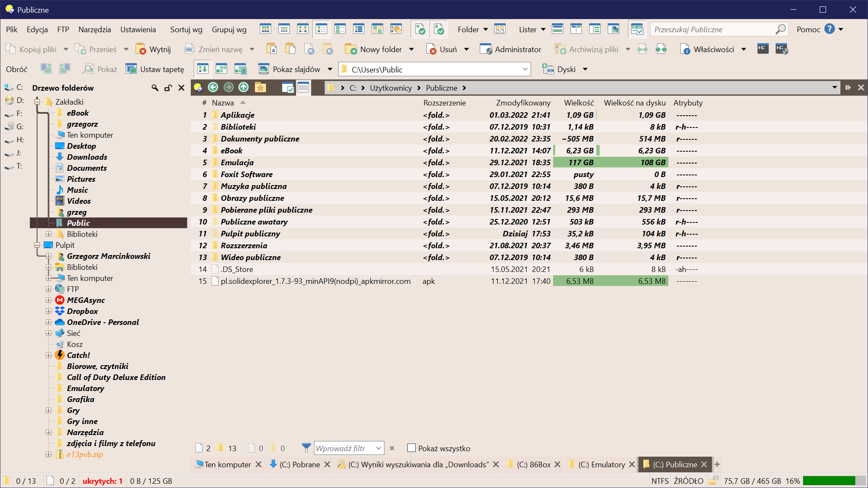Image resolution: width=868 pixels, height=488 pixels.
Task: Open the Edycja menu
Action: 37,29
